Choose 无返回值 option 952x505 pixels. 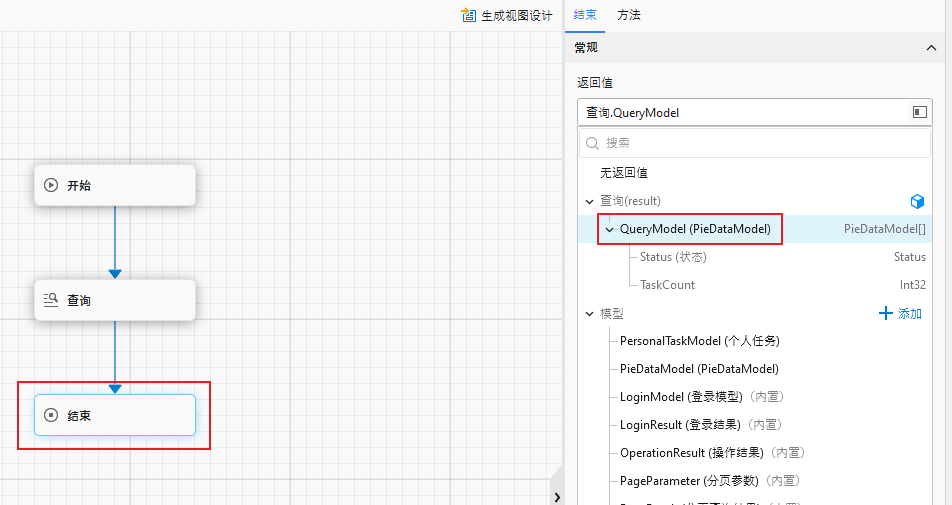pyautogui.click(x=623, y=173)
